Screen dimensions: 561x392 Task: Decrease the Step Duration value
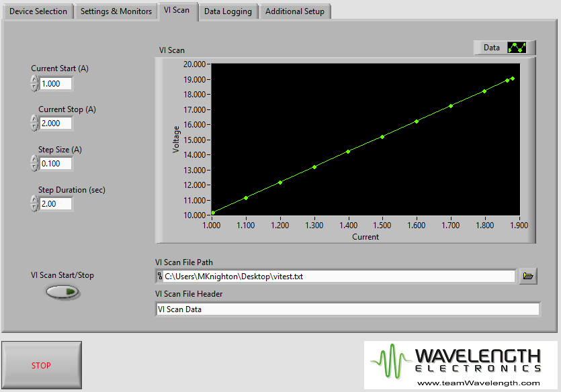pos(34,207)
